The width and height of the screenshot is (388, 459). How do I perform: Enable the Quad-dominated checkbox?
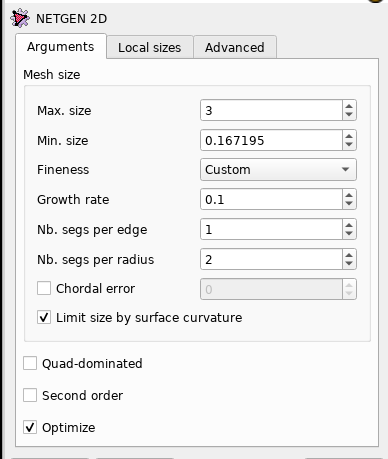pos(30,363)
